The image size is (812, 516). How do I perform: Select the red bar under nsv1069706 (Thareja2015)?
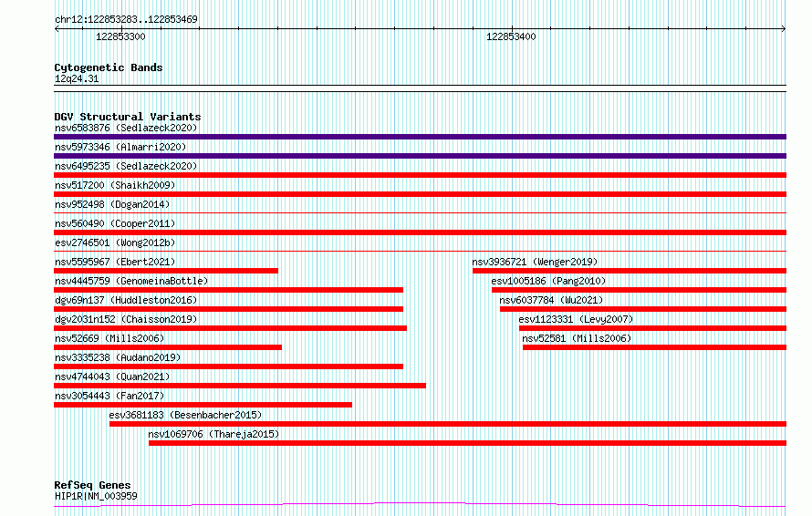coord(468,443)
